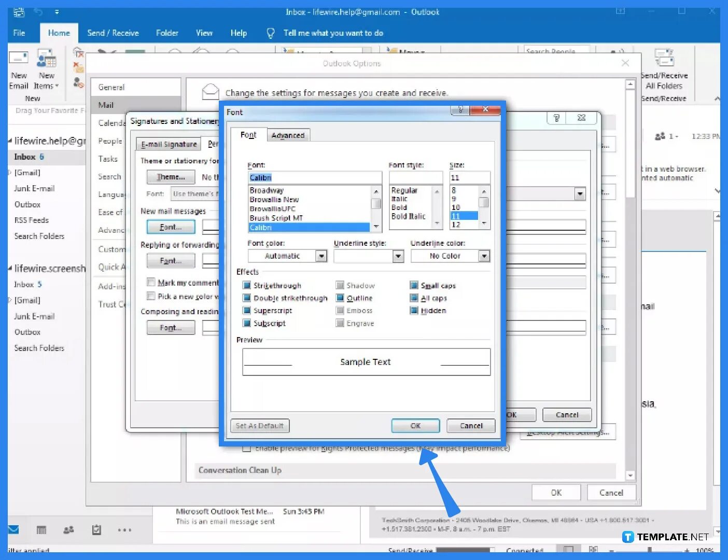Click Cancel in the Font dialog

pyautogui.click(x=471, y=426)
